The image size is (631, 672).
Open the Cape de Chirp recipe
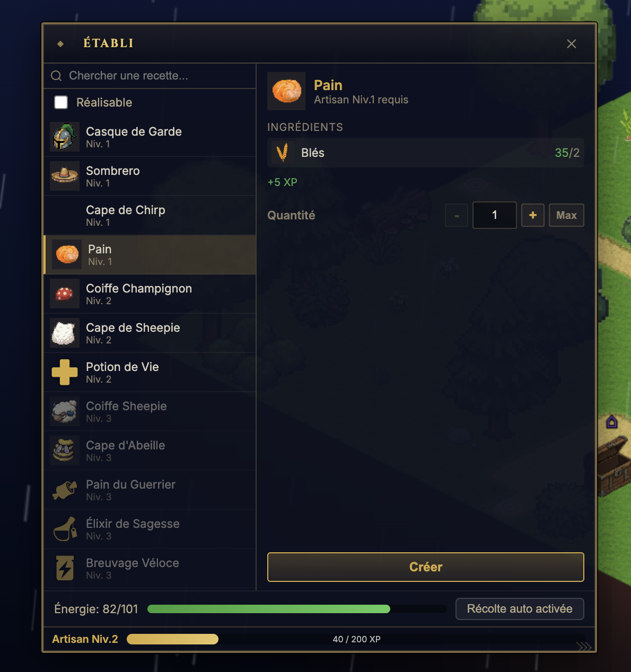[150, 215]
